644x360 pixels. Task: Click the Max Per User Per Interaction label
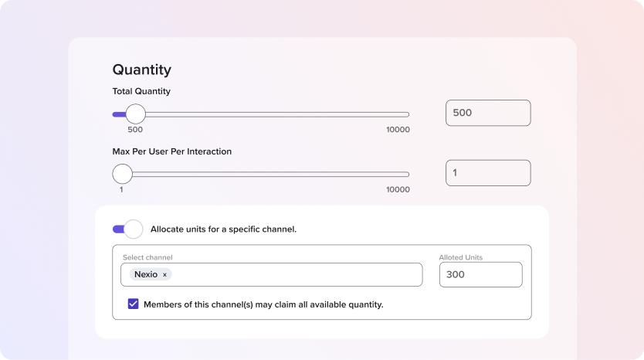(x=171, y=151)
